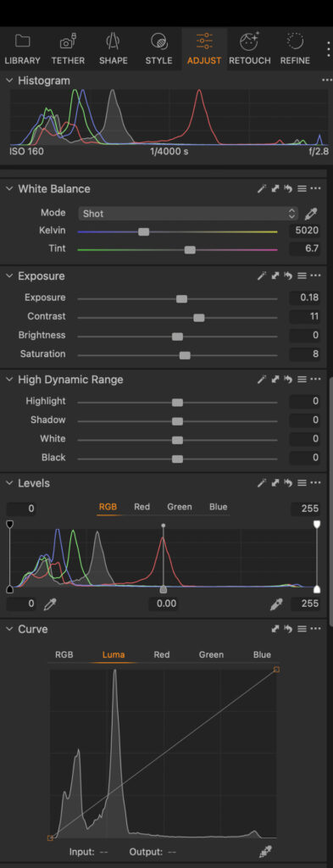Select the top-right Curve end point

[x=276, y=670]
